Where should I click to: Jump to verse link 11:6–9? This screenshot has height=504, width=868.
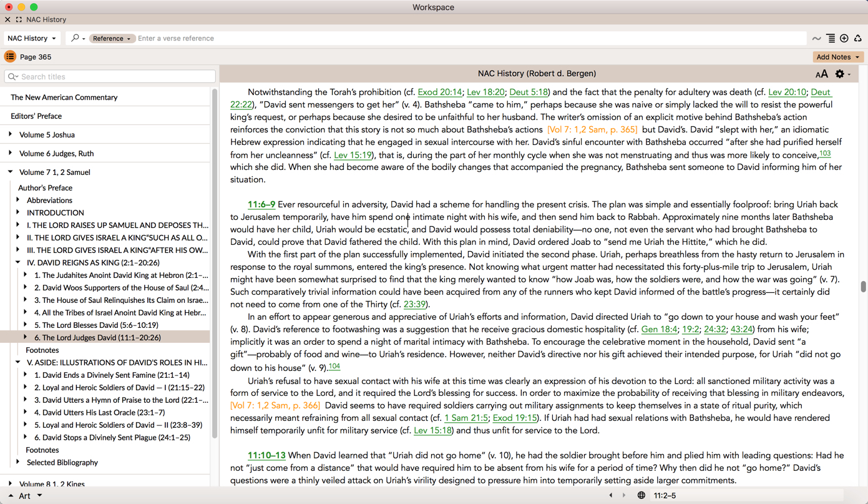(261, 205)
